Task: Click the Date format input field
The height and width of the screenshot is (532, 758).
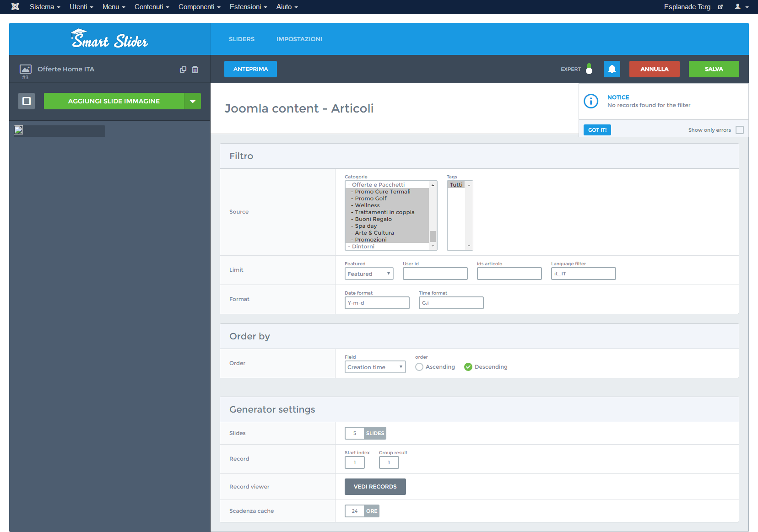Action: pos(377,303)
